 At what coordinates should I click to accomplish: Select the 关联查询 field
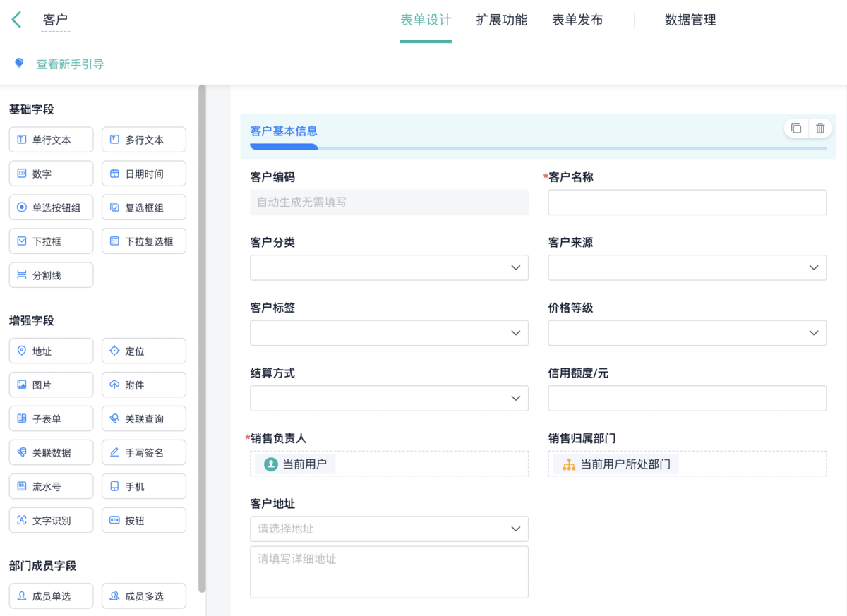(144, 418)
